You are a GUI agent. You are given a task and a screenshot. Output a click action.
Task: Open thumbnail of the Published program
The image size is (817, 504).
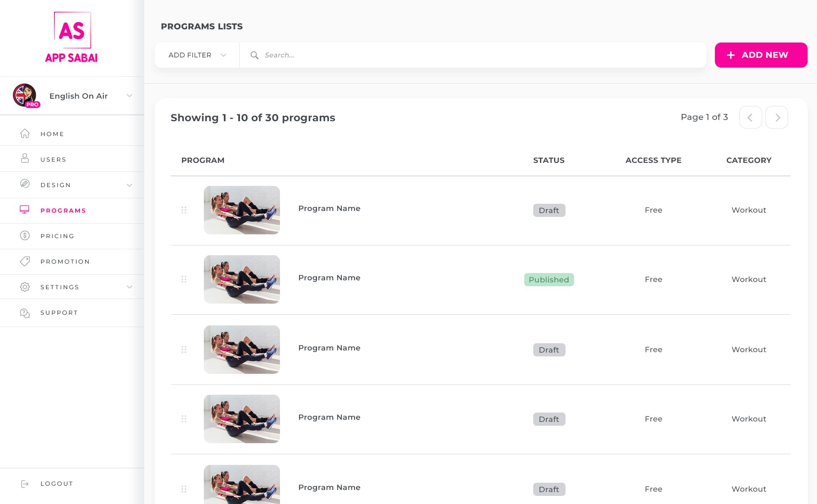(x=242, y=279)
